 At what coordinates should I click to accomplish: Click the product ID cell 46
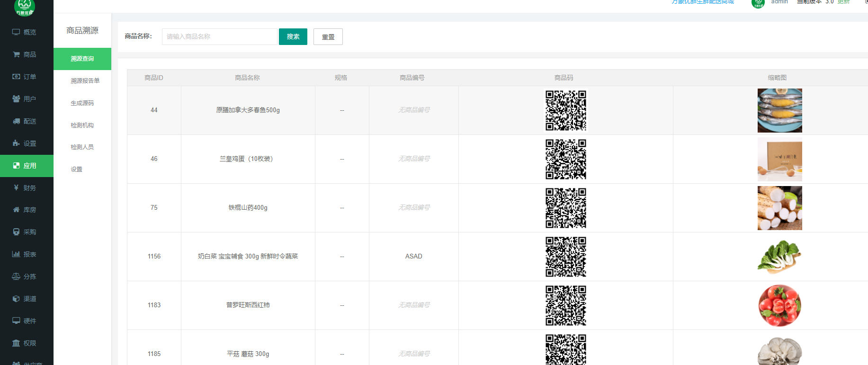pyautogui.click(x=154, y=159)
